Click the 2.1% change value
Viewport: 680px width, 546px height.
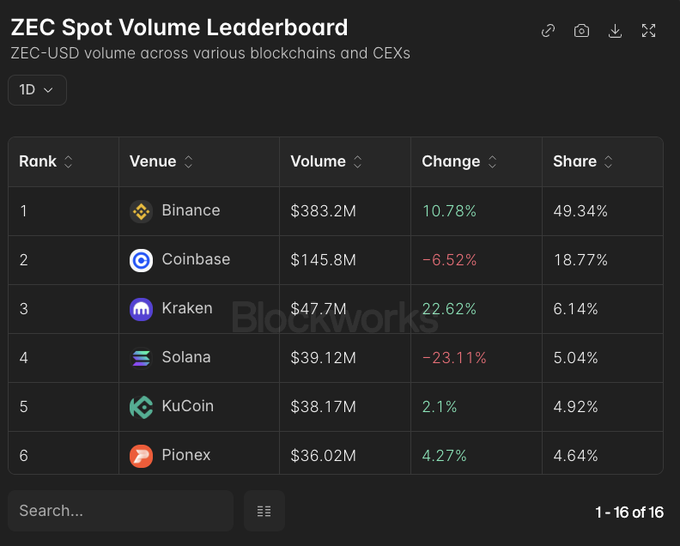click(439, 407)
